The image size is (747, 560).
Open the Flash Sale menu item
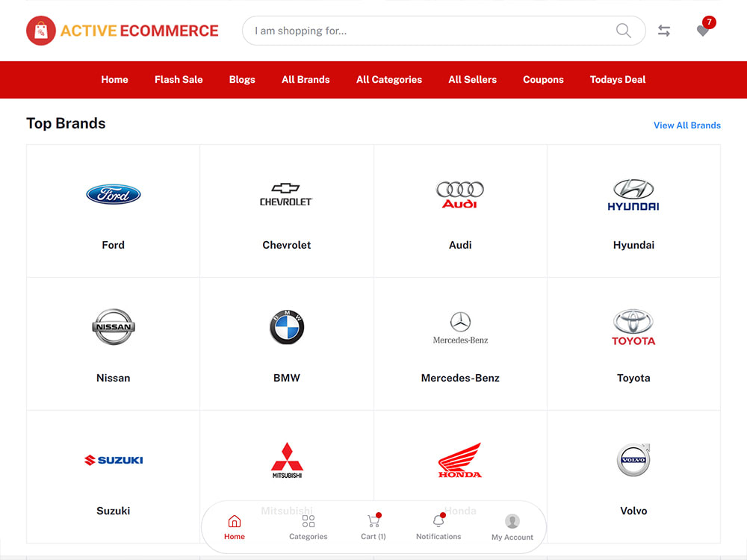179,80
